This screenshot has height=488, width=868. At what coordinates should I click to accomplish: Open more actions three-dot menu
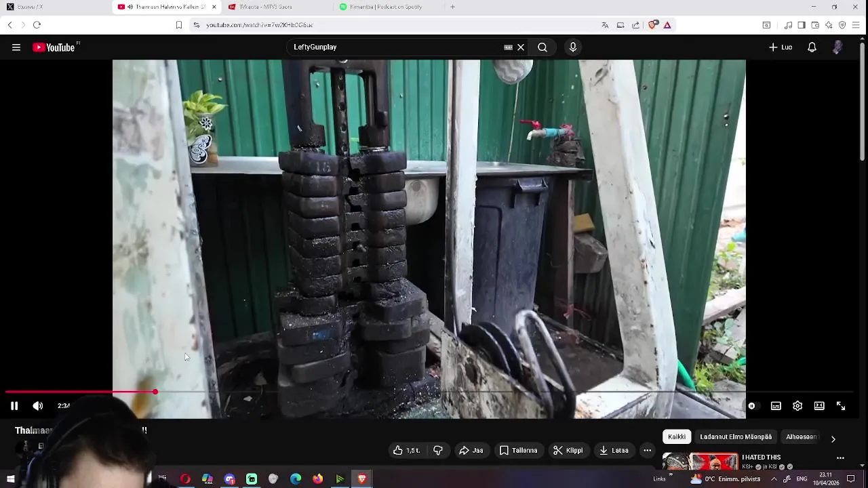pos(648,450)
